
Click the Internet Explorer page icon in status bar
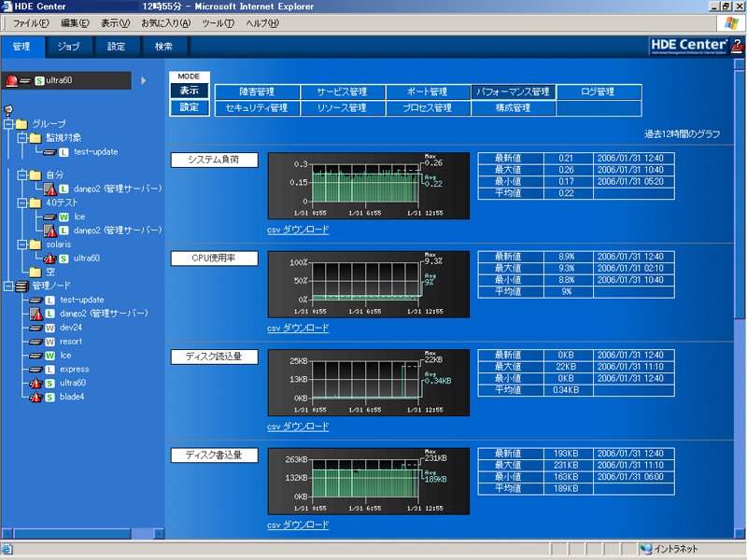[x=7, y=549]
